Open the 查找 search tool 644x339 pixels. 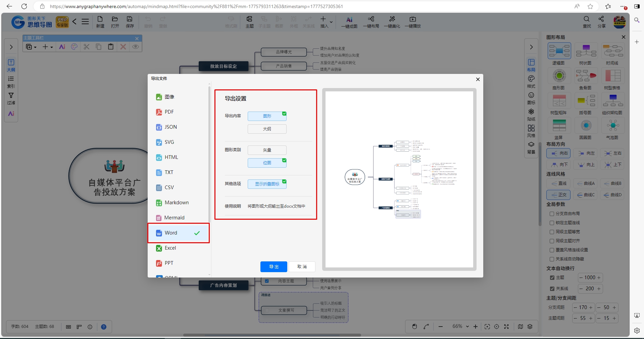(587, 22)
